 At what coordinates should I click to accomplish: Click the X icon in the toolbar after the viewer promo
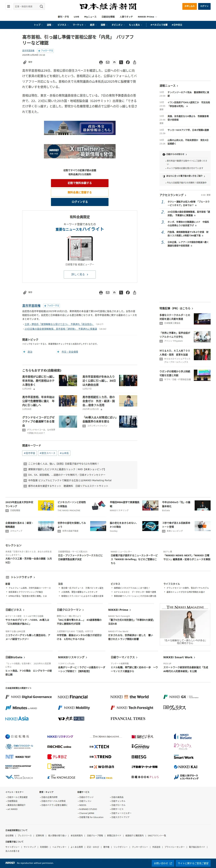pos(121,293)
